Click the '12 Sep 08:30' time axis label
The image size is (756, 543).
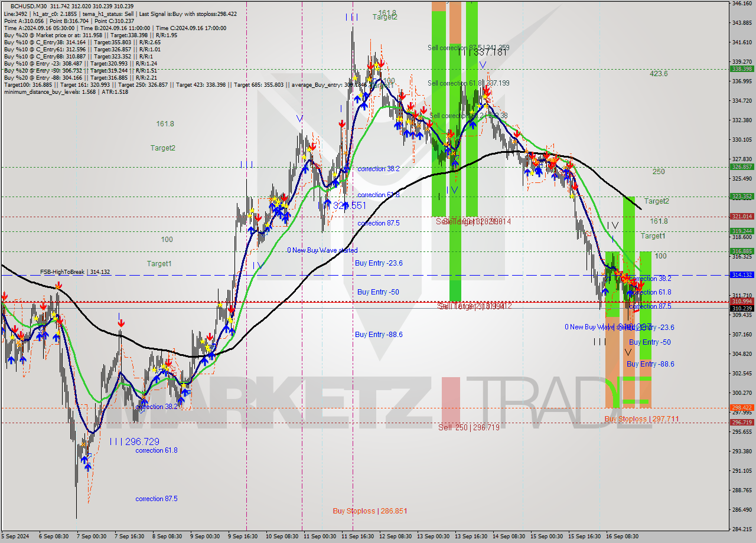(x=396, y=537)
